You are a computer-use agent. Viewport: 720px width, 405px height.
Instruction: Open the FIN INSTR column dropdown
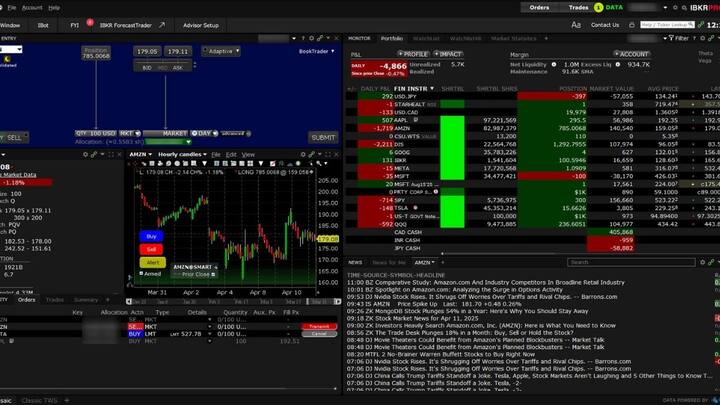pyautogui.click(x=432, y=89)
